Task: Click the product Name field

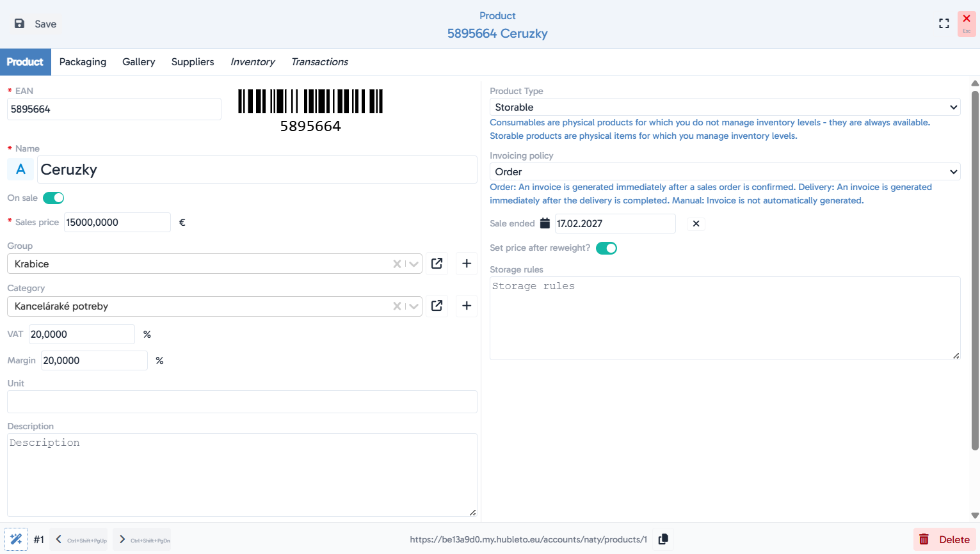Action: 257,170
